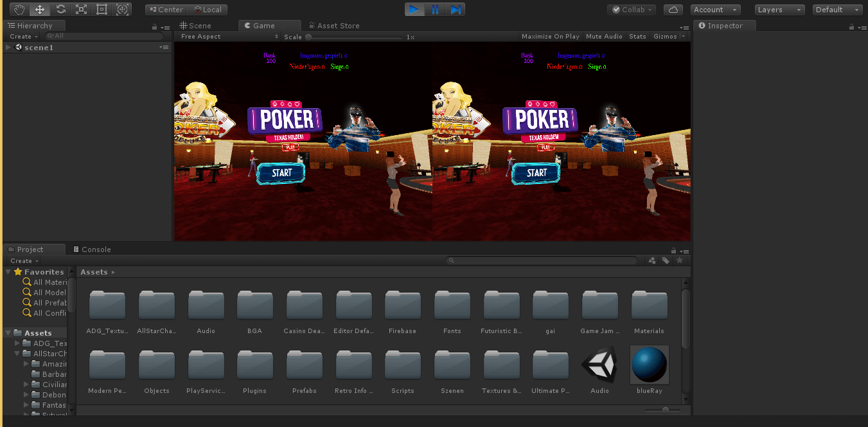Toggle the Local handle rotation

coord(207,10)
